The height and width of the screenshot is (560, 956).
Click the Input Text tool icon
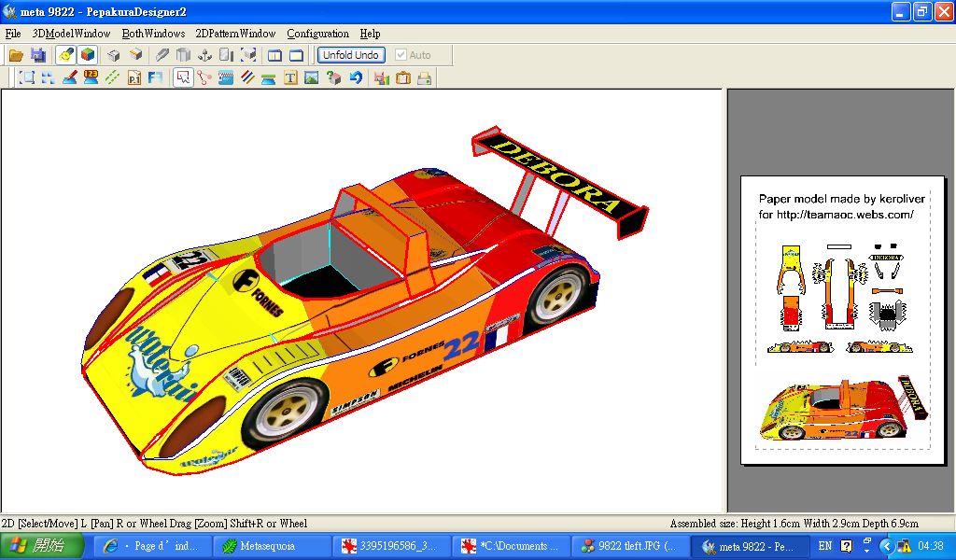pos(290,78)
